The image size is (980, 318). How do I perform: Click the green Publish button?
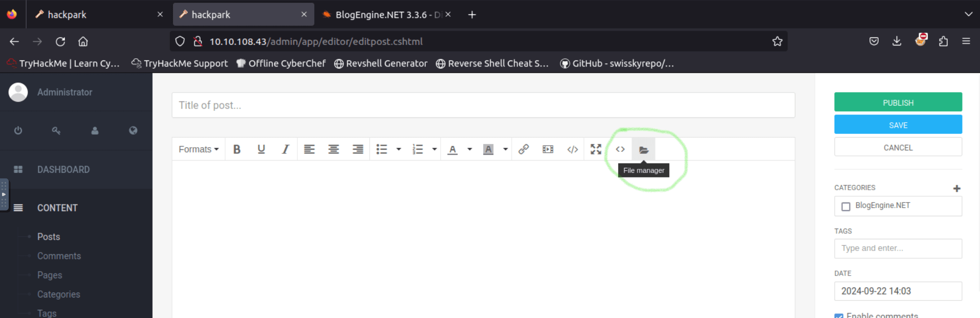click(898, 102)
